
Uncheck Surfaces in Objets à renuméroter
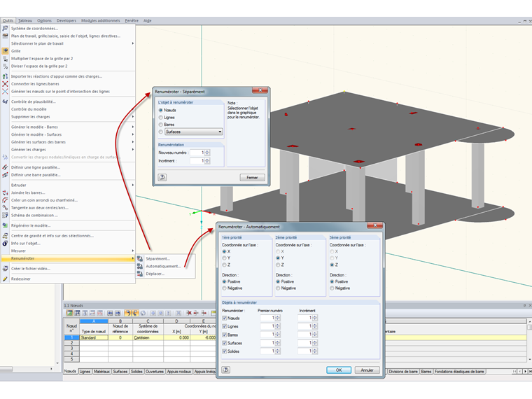click(224, 343)
